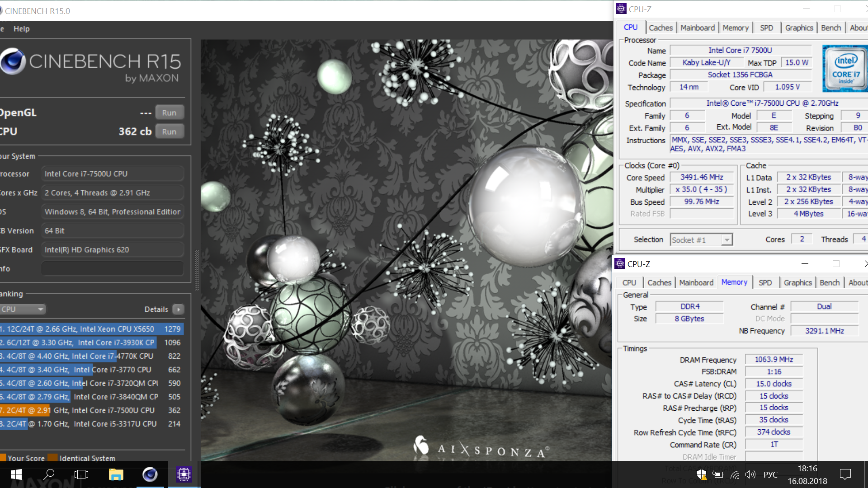Open Mainboard tab in lower CPU-Z window

pyautogui.click(x=696, y=282)
